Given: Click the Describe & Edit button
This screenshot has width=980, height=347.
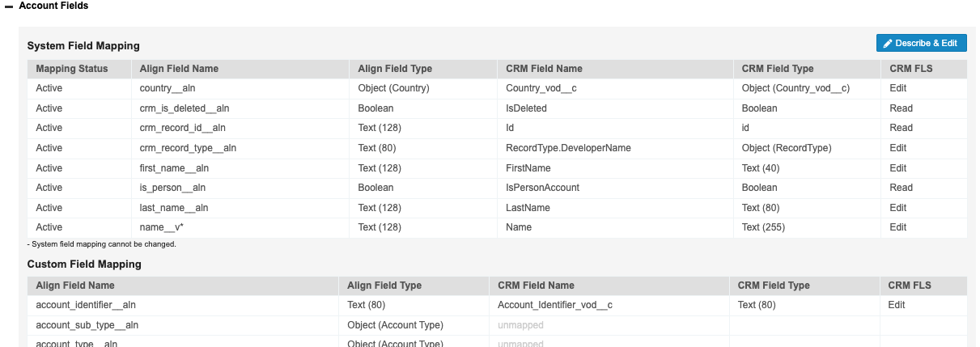Looking at the screenshot, I should [x=921, y=43].
